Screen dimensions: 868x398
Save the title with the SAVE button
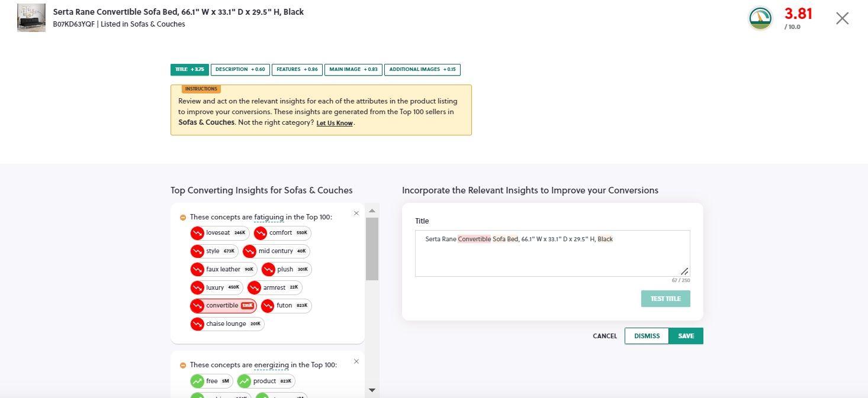coord(686,336)
